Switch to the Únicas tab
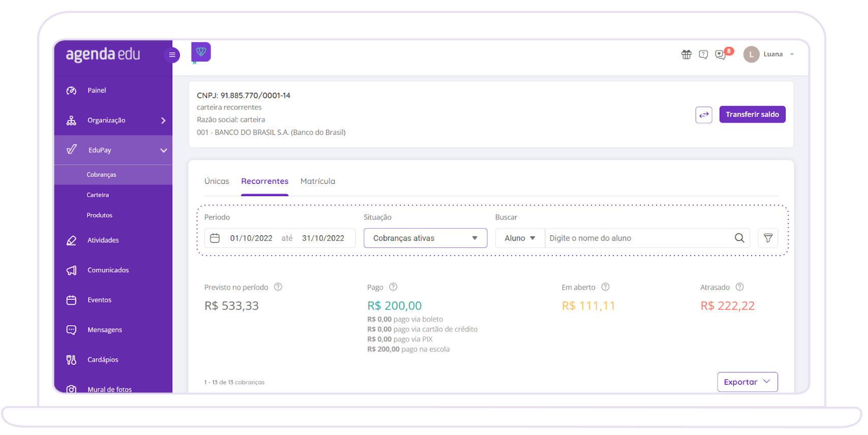The height and width of the screenshot is (435, 868). pos(216,181)
